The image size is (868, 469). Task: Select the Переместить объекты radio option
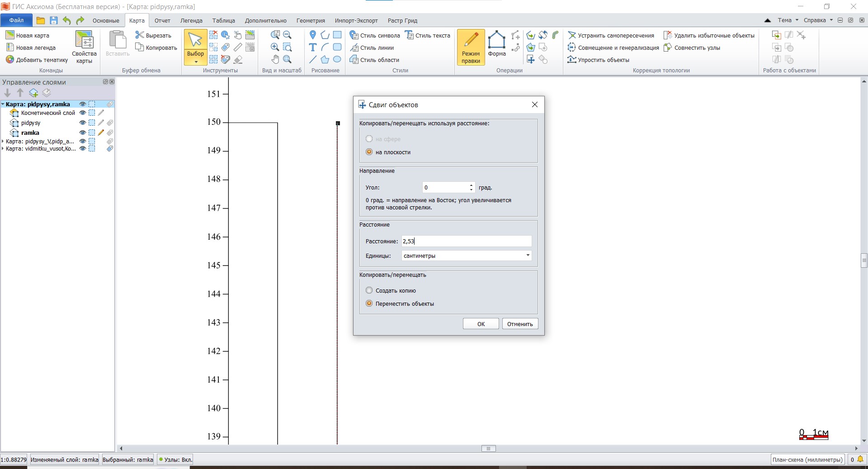pyautogui.click(x=369, y=303)
